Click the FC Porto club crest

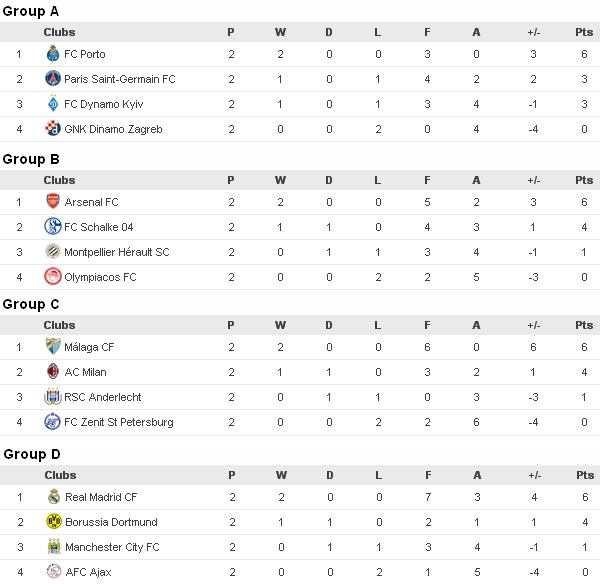pos(53,54)
